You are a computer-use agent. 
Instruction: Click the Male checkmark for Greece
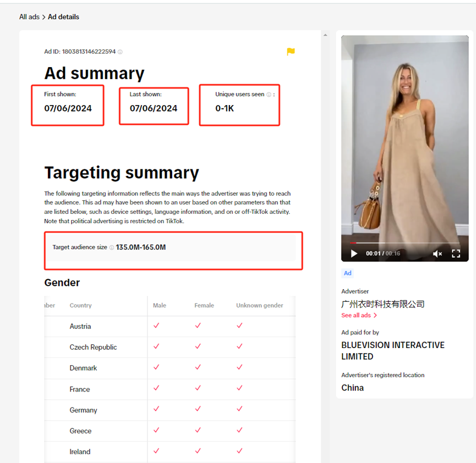[x=156, y=430]
